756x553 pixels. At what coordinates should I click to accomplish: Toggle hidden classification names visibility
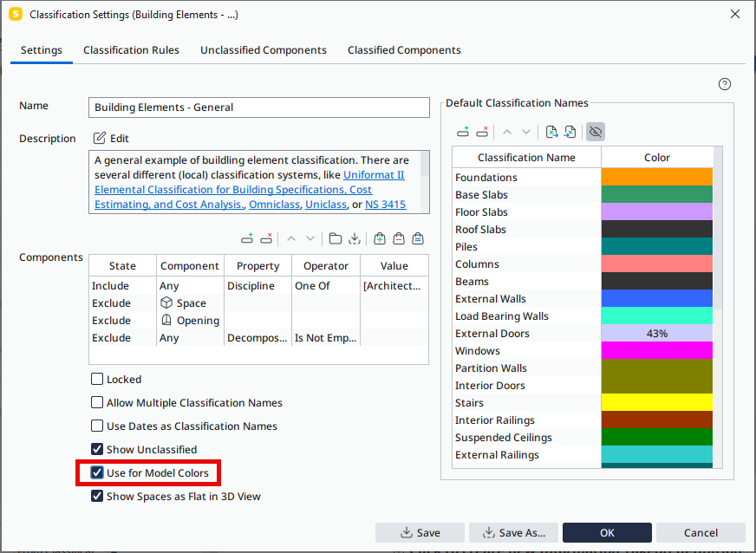[x=594, y=131]
